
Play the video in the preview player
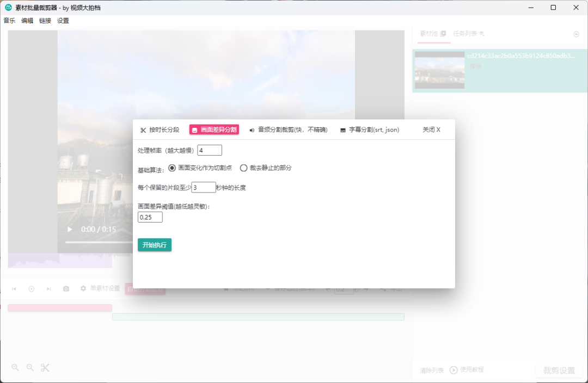point(69,230)
